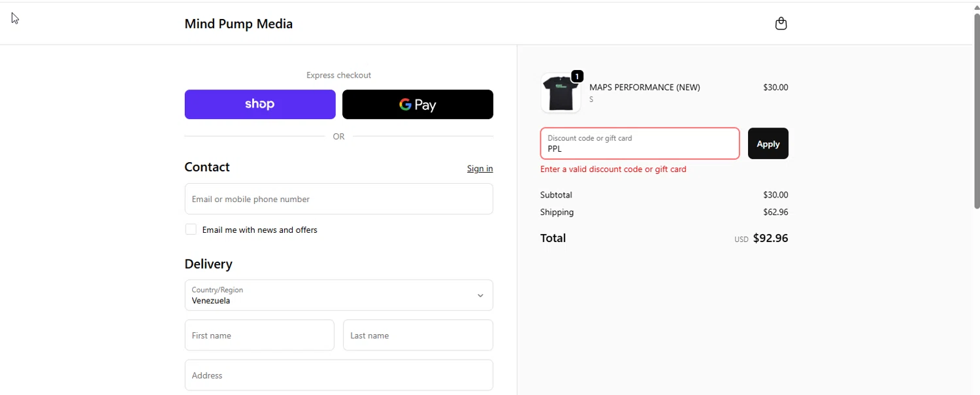Pay with Shop Pay express button
This screenshot has width=980, height=395.
pyautogui.click(x=260, y=105)
